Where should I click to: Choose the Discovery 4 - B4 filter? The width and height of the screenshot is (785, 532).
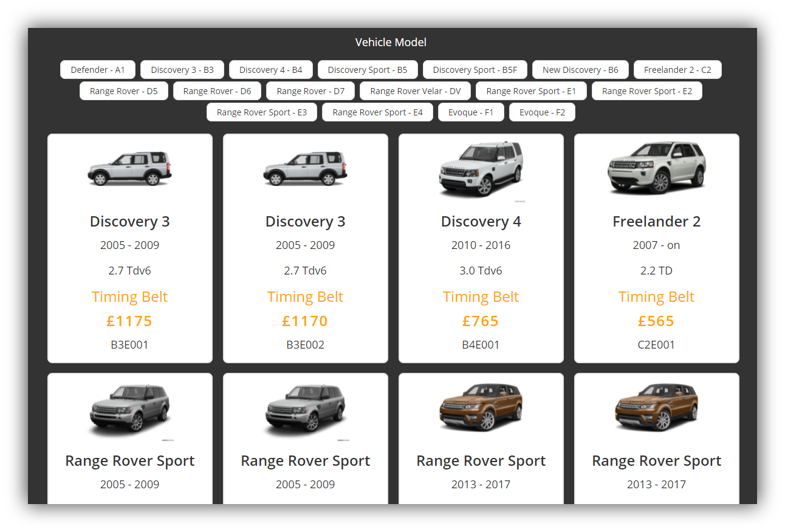point(271,70)
